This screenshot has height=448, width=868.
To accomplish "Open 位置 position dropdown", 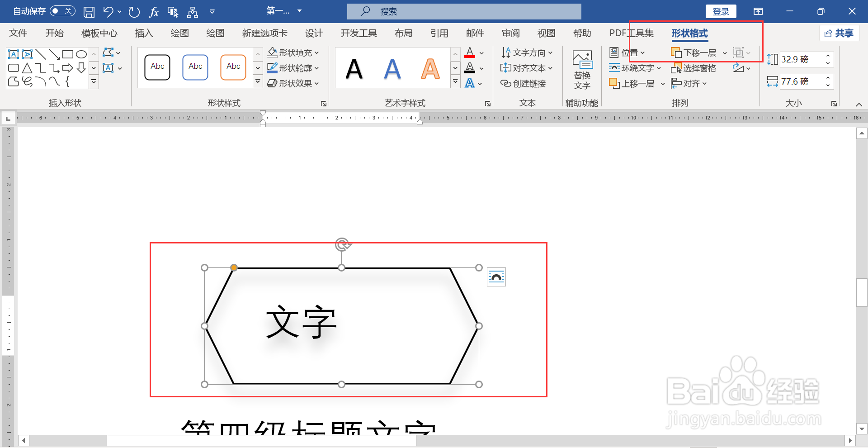I will 627,53.
